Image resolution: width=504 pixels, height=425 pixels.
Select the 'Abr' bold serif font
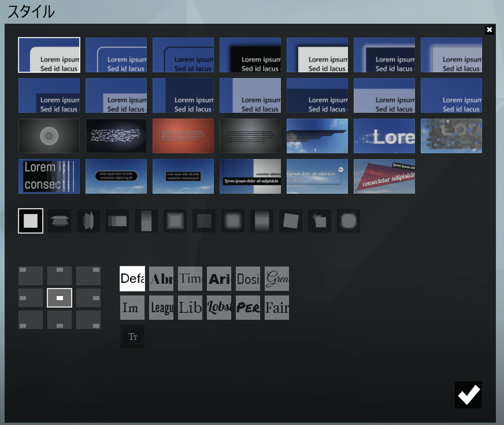[x=161, y=279]
